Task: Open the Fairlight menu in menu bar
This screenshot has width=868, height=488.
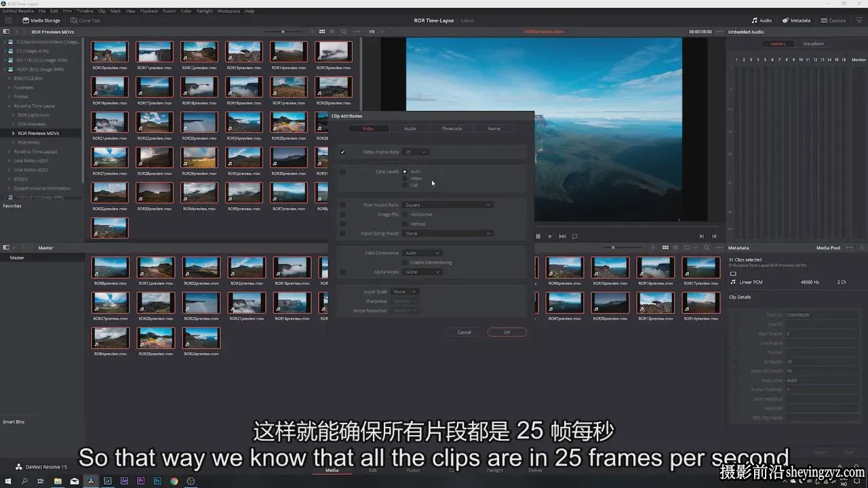Action: [x=205, y=11]
